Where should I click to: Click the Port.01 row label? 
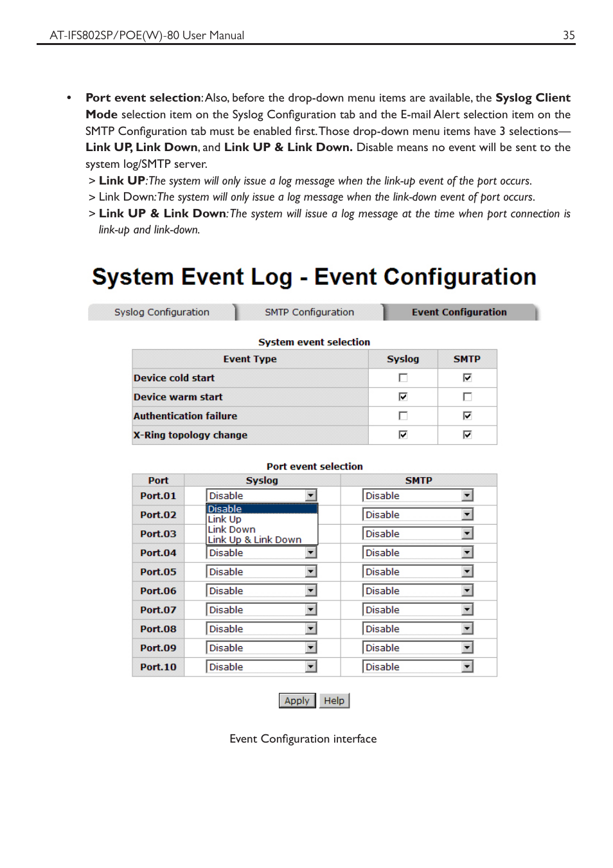pos(158,496)
